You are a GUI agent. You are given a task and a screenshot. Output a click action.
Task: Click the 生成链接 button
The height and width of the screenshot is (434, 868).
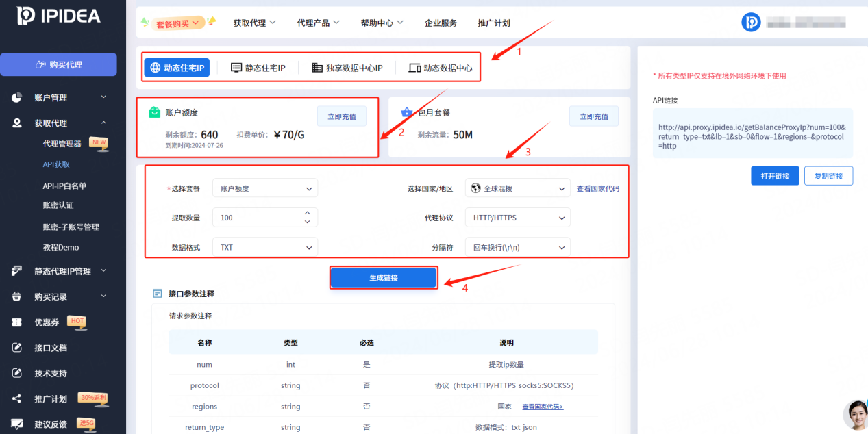point(384,278)
